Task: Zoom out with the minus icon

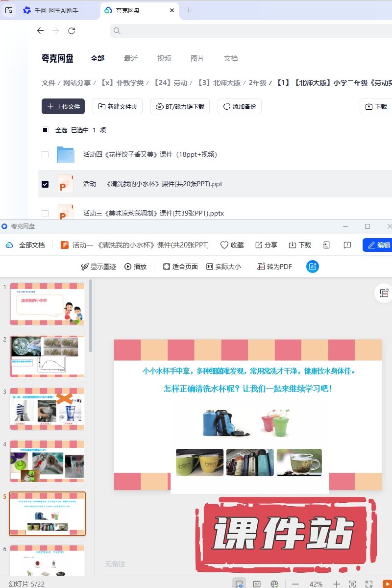Action: coord(295,584)
